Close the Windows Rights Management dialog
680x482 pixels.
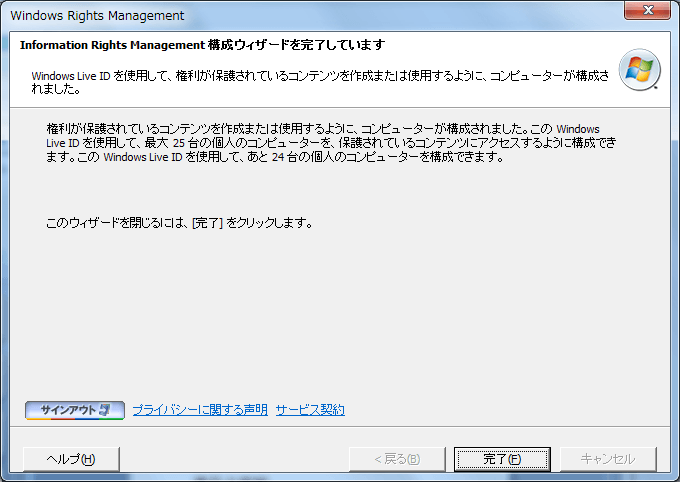[x=647, y=10]
